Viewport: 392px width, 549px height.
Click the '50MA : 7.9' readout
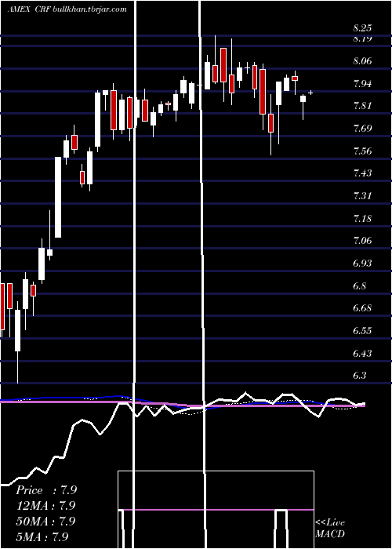click(46, 521)
